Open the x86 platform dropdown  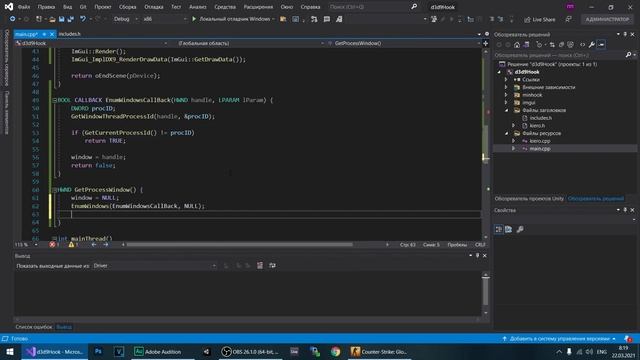coord(164,19)
